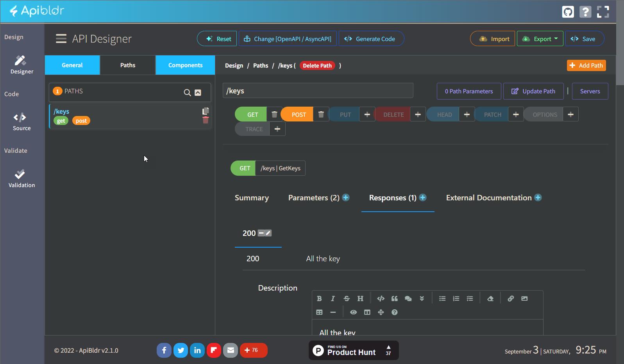Click the copy icon for /keys path
Viewport: 624px width, 364px height.
pyautogui.click(x=206, y=111)
